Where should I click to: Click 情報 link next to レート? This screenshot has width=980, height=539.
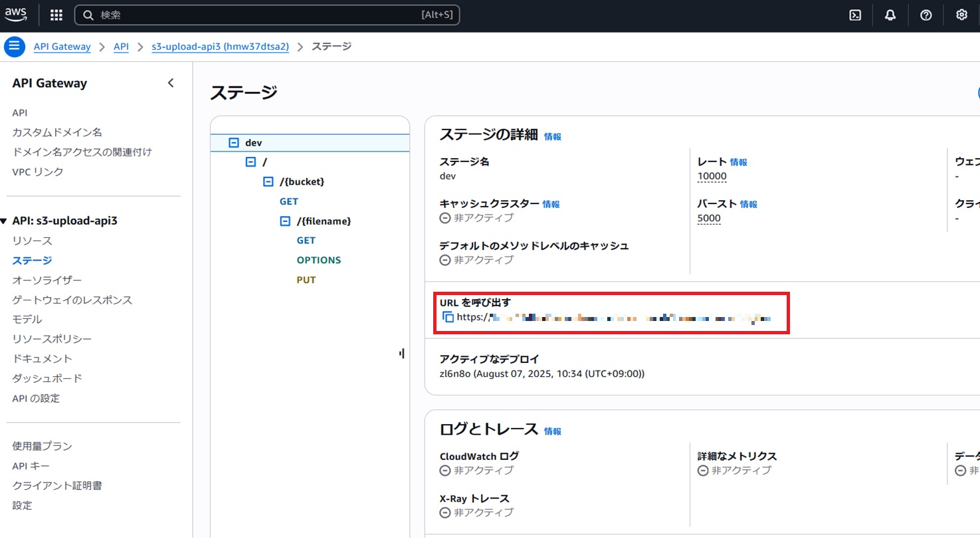tap(739, 162)
